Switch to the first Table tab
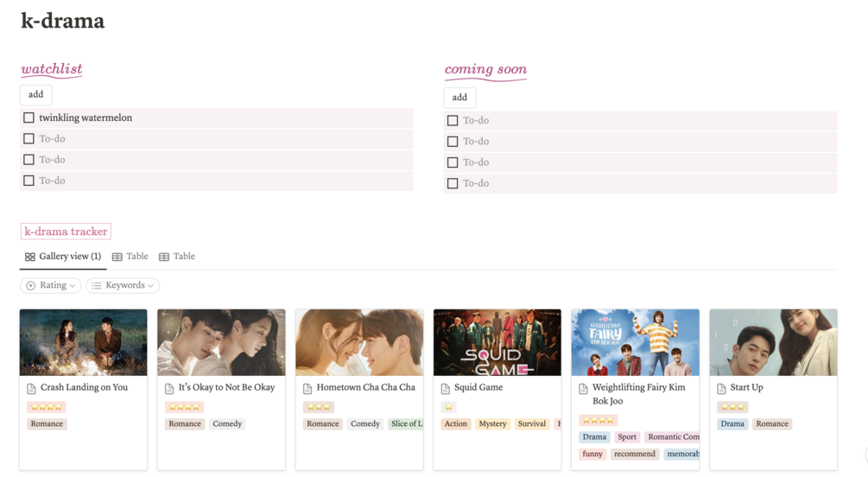Image resolution: width=868 pixels, height=477 pixels. [130, 257]
